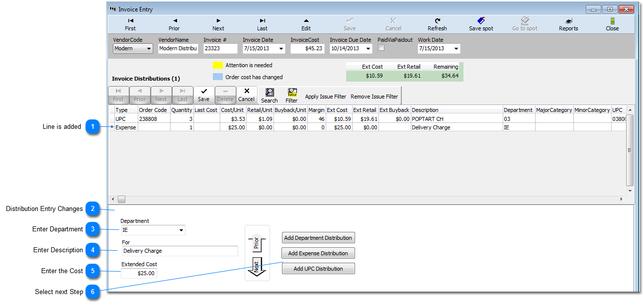Open the Invoice Due Date picker
644x305 pixels.
click(368, 49)
